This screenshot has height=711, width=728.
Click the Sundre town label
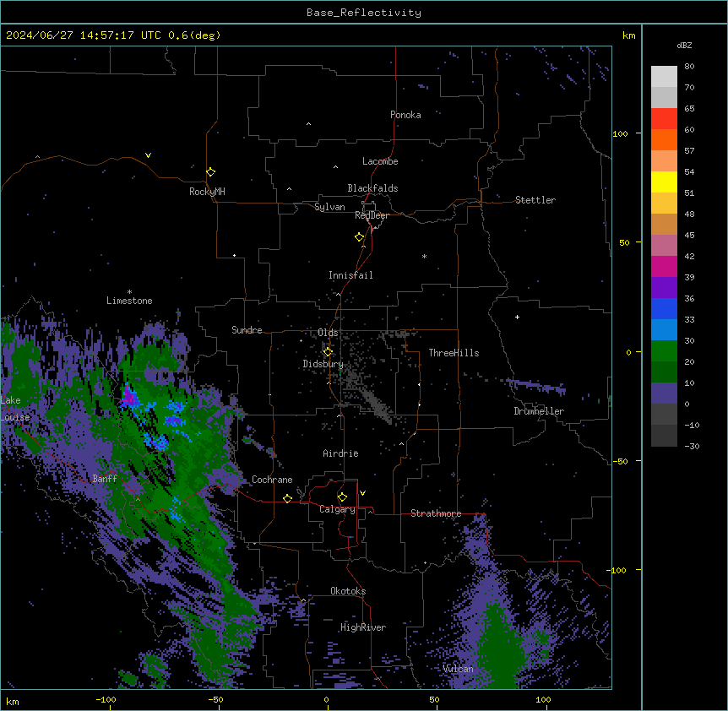[x=247, y=330]
